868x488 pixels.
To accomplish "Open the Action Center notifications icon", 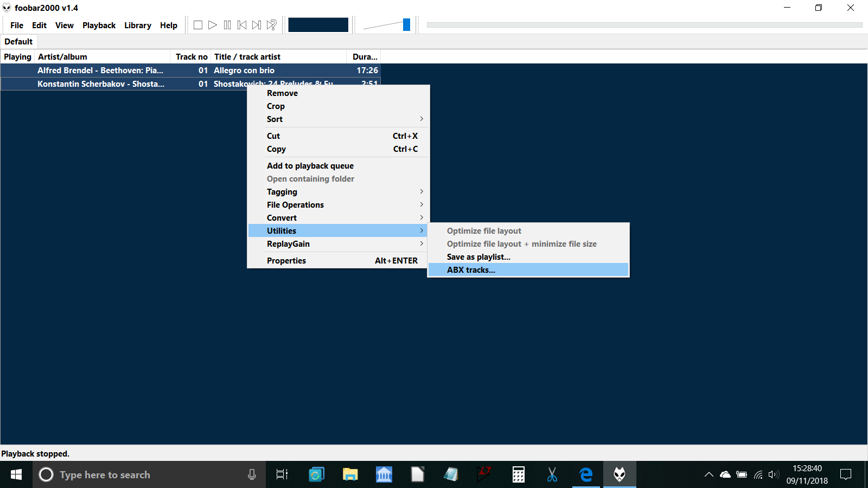I will click(845, 474).
